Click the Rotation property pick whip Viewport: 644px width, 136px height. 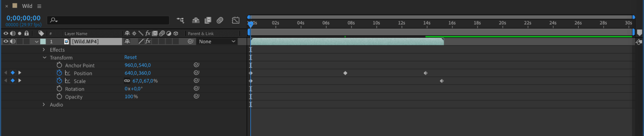196,88
